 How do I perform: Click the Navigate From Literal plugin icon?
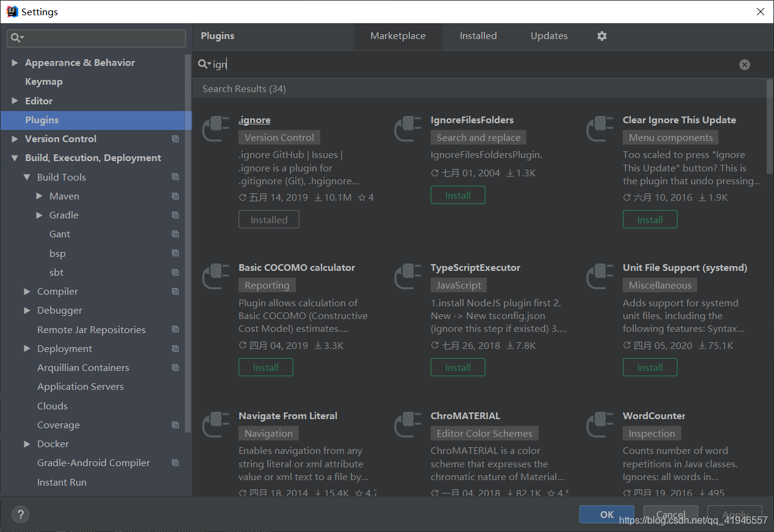(215, 425)
